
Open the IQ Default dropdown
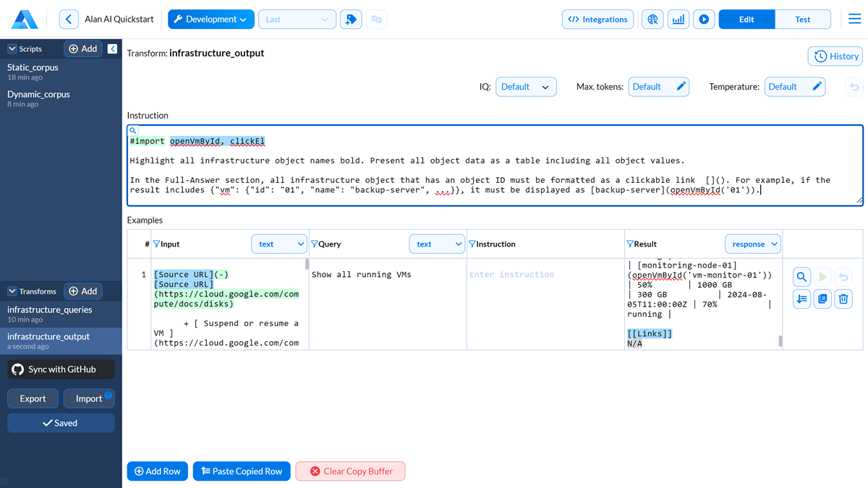[526, 87]
